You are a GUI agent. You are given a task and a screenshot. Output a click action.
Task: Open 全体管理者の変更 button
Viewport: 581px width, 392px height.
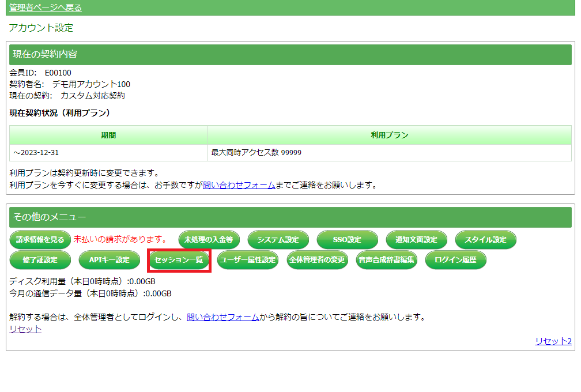pyautogui.click(x=317, y=260)
